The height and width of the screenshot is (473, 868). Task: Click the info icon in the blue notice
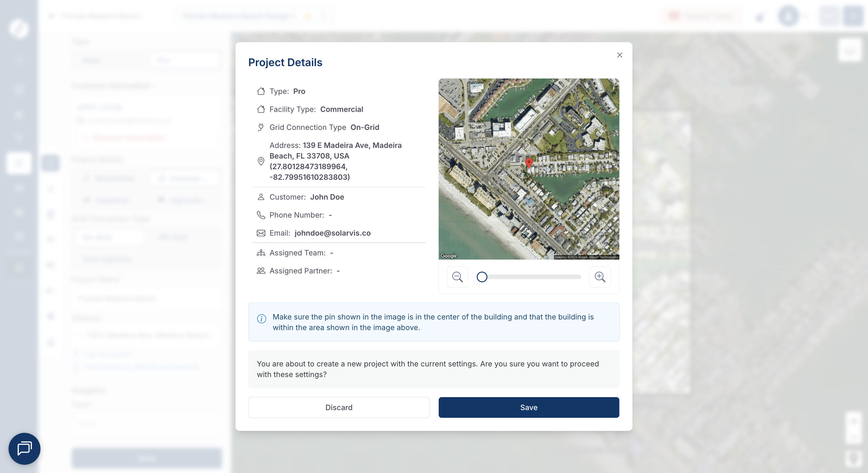[262, 319]
